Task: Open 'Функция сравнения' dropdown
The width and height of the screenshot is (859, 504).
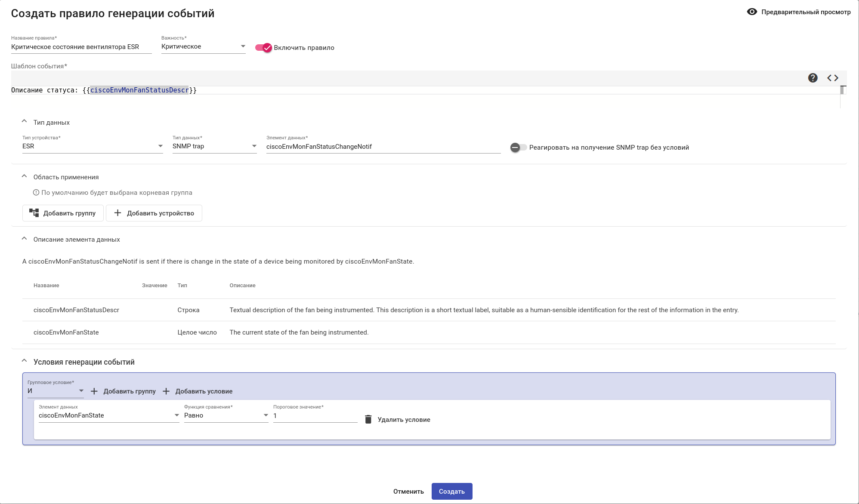Action: tap(226, 415)
